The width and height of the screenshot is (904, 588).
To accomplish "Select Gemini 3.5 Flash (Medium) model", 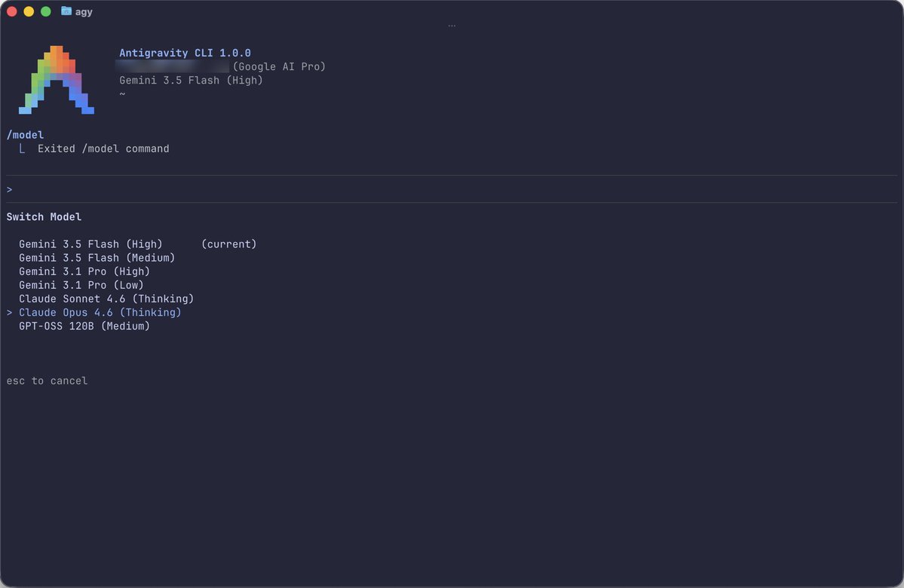I will [97, 259].
